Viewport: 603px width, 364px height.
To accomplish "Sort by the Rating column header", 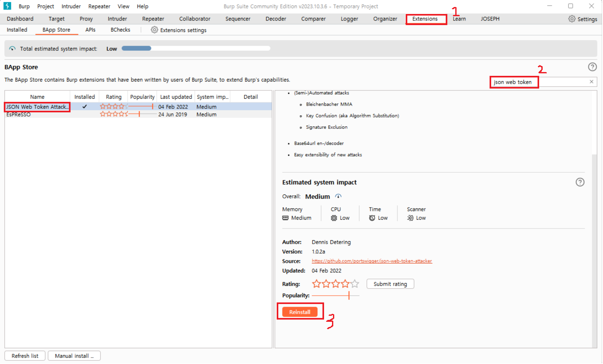I will coord(114,97).
